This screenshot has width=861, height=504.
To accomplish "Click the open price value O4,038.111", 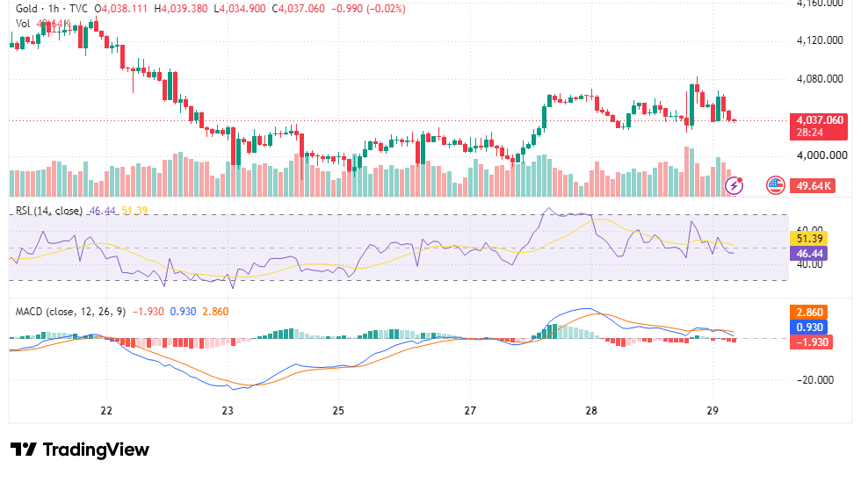I will 121,9.
